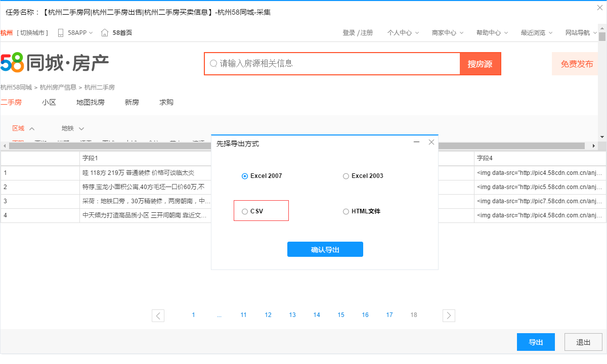Open results page 1
The width and height of the screenshot is (607, 364).
(x=193, y=315)
